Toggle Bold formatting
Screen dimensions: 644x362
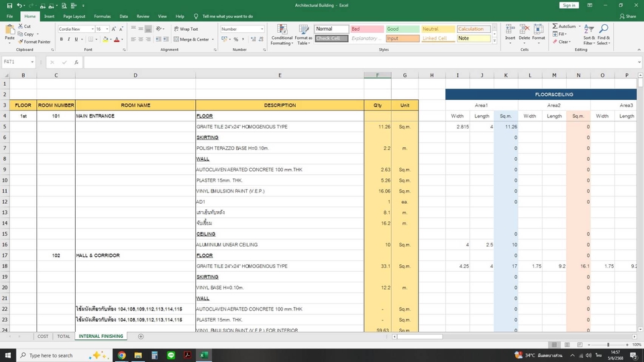tap(61, 40)
